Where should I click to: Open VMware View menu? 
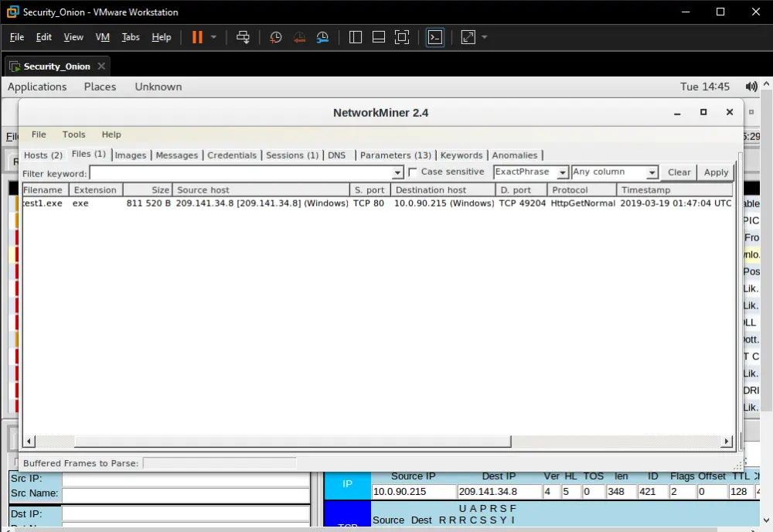coord(73,37)
